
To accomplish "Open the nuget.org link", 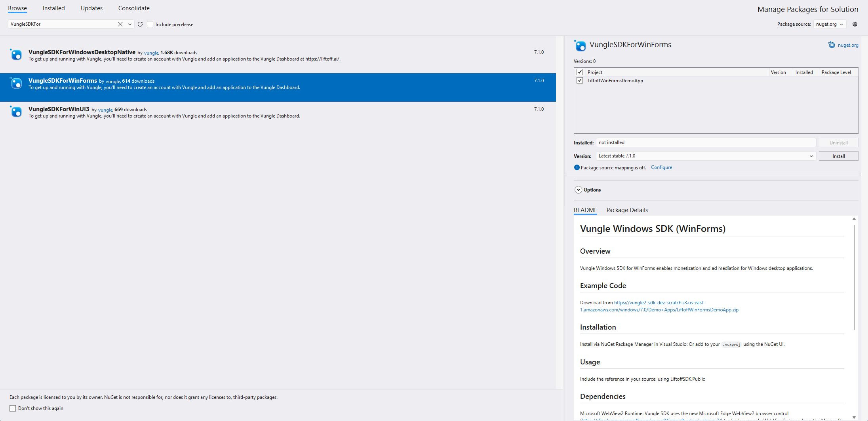I will [848, 45].
